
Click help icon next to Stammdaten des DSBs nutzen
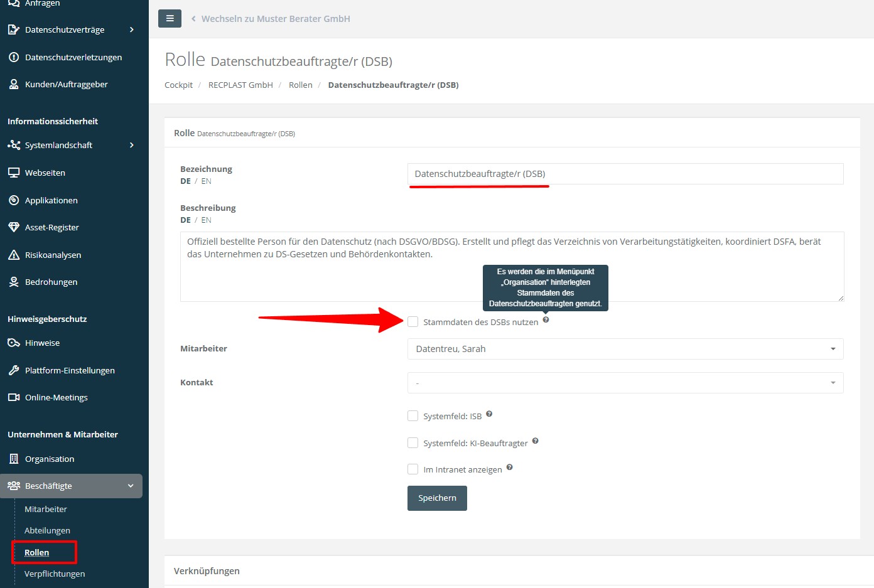point(546,320)
